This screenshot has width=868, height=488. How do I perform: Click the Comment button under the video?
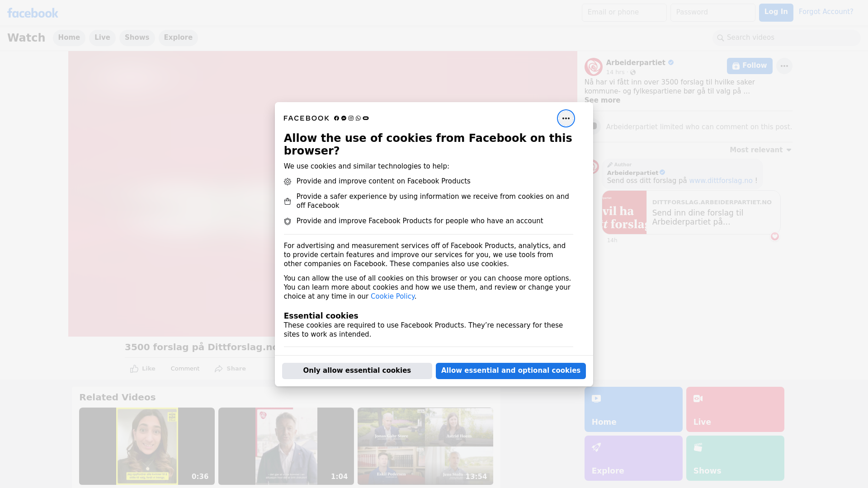click(185, 369)
